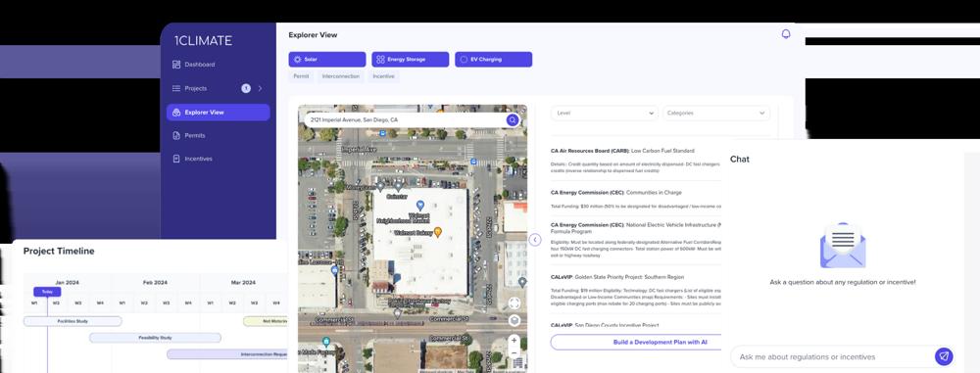980x373 pixels.
Task: Select the Permit tab
Action: pyautogui.click(x=301, y=76)
